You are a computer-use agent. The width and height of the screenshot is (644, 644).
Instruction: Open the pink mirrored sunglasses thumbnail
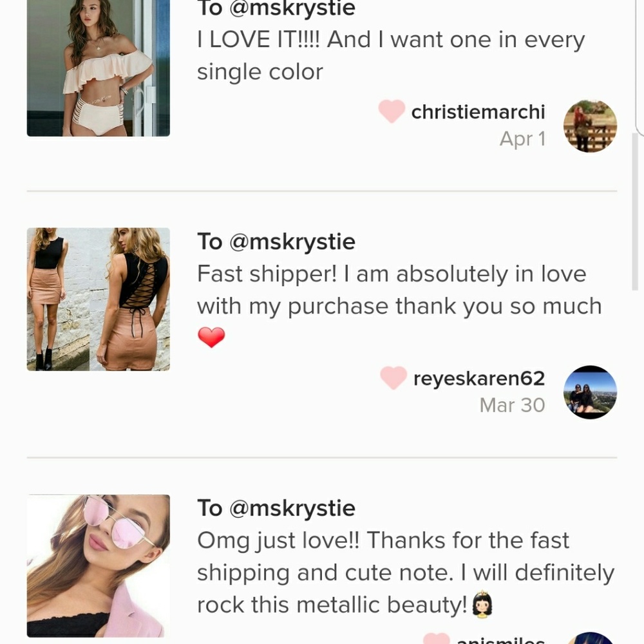pyautogui.click(x=98, y=565)
